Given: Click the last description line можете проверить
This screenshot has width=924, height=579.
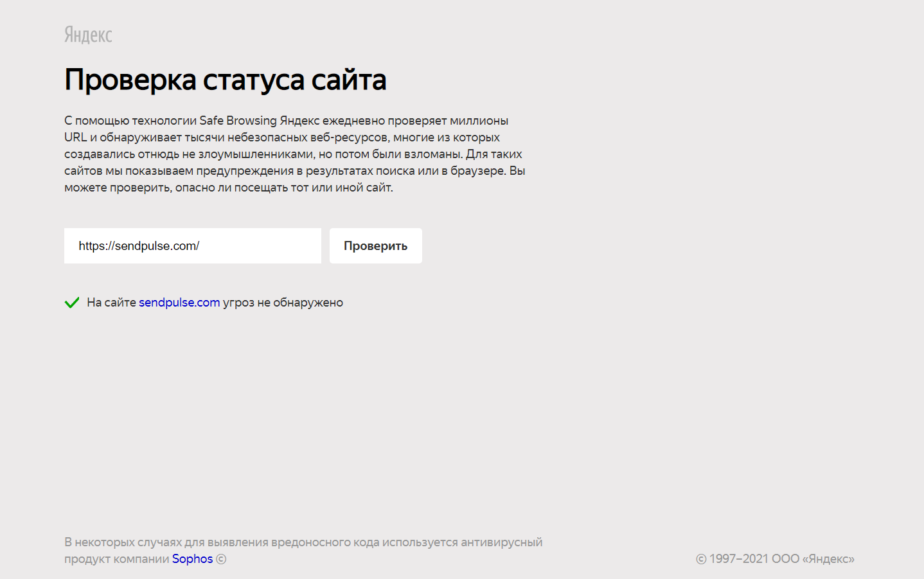Looking at the screenshot, I should point(228,188).
